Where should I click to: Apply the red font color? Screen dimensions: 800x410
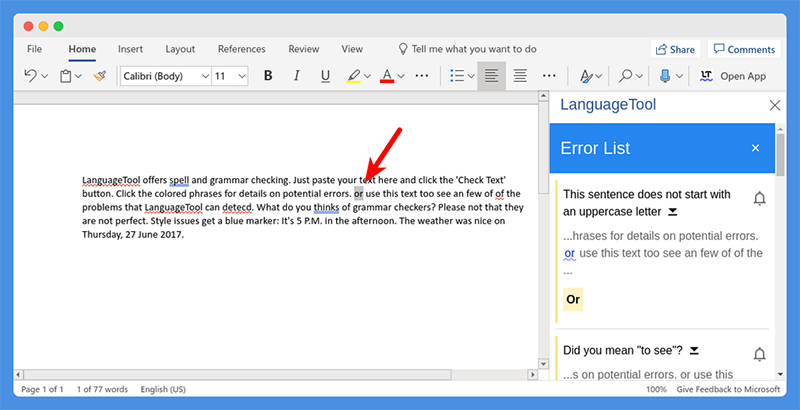387,76
